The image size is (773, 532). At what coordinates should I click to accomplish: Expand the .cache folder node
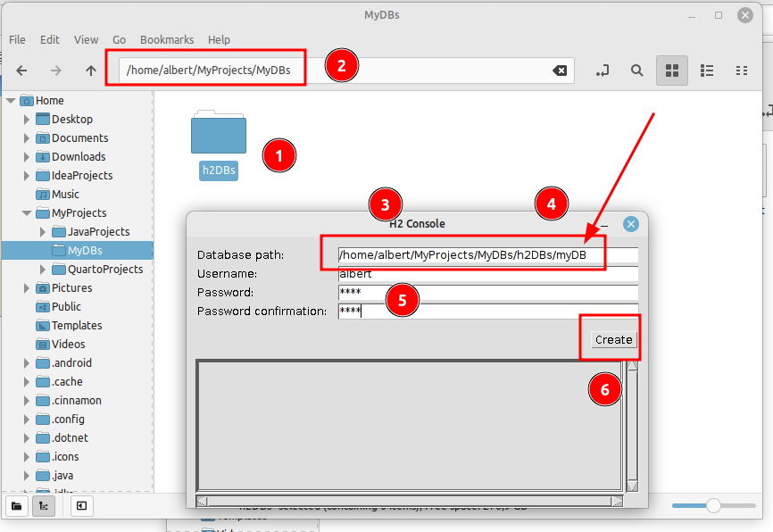27,382
